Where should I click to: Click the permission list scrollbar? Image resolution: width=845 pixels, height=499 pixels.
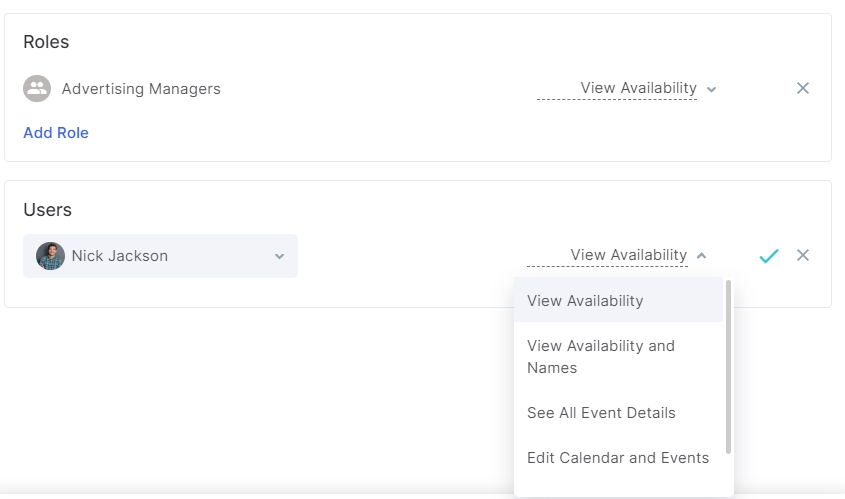point(728,367)
